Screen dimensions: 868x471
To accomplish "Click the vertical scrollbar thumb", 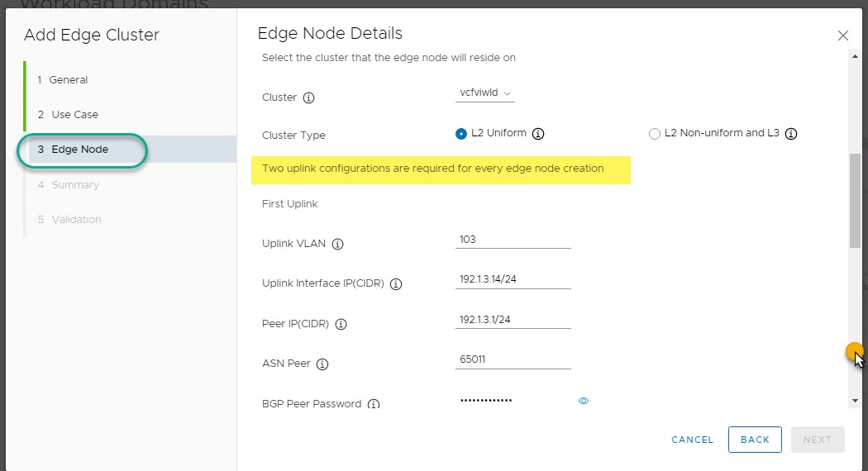I will pyautogui.click(x=854, y=200).
